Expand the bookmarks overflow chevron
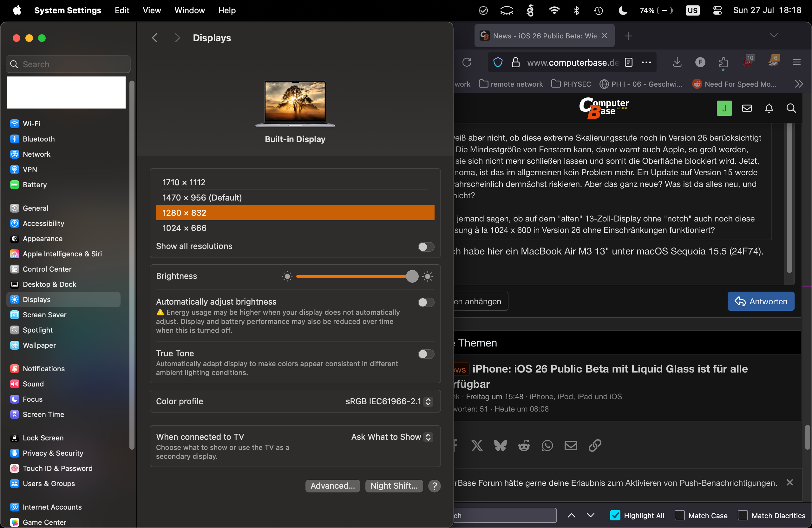Viewport: 812px width, 528px height. point(799,84)
